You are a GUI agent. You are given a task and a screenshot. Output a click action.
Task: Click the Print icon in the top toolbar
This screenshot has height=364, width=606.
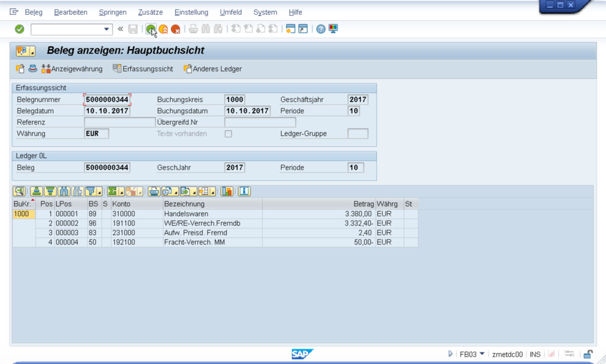(194, 29)
